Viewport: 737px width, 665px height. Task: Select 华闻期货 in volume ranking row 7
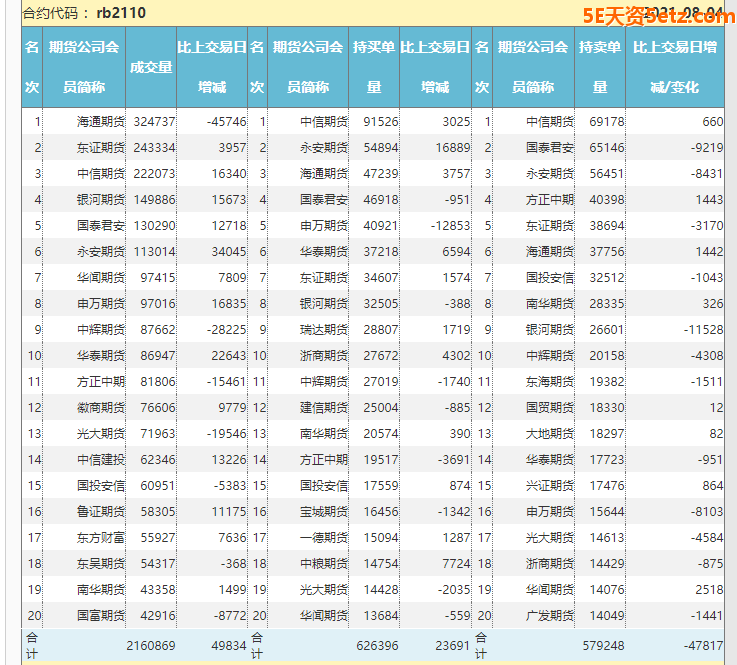(101, 278)
